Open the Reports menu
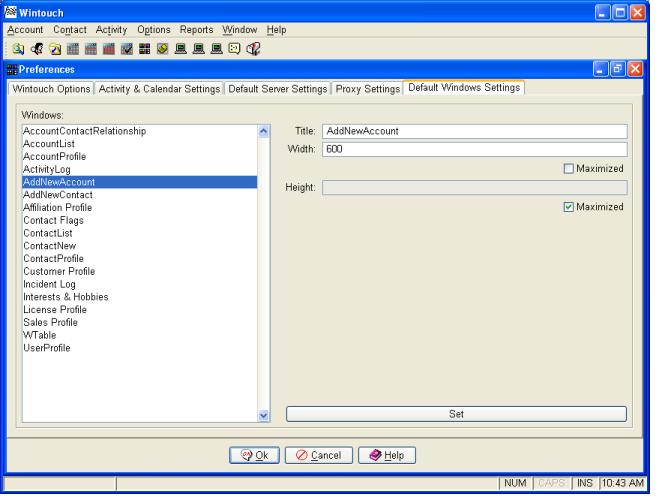Screen dimensions: 662x504 pyautogui.click(x=196, y=30)
